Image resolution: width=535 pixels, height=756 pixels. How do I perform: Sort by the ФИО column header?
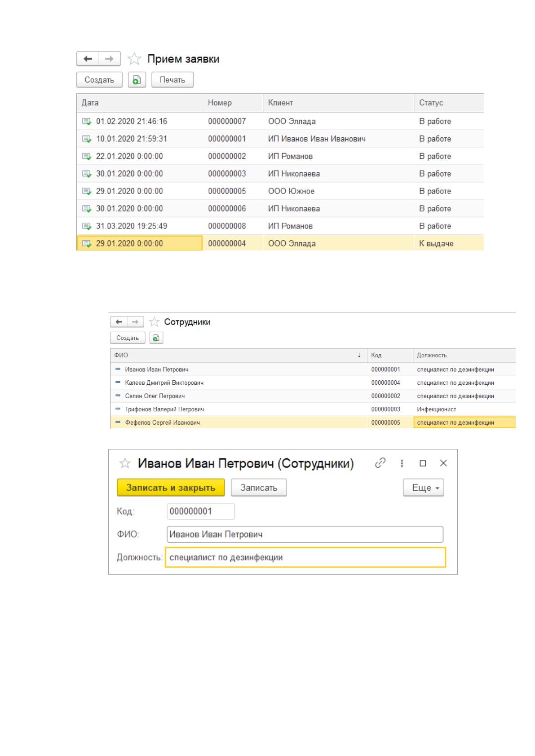point(239,355)
